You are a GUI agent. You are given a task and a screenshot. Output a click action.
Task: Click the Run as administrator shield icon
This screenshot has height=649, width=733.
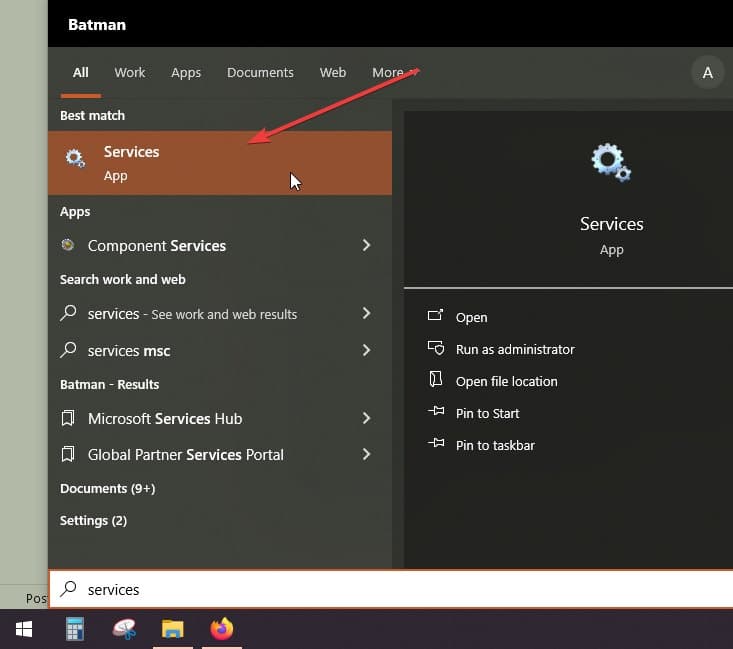tap(436, 348)
